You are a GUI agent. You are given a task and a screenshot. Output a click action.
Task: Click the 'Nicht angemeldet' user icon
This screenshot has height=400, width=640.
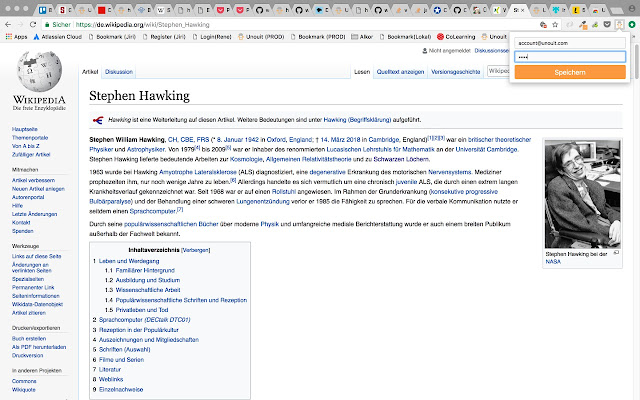424,51
